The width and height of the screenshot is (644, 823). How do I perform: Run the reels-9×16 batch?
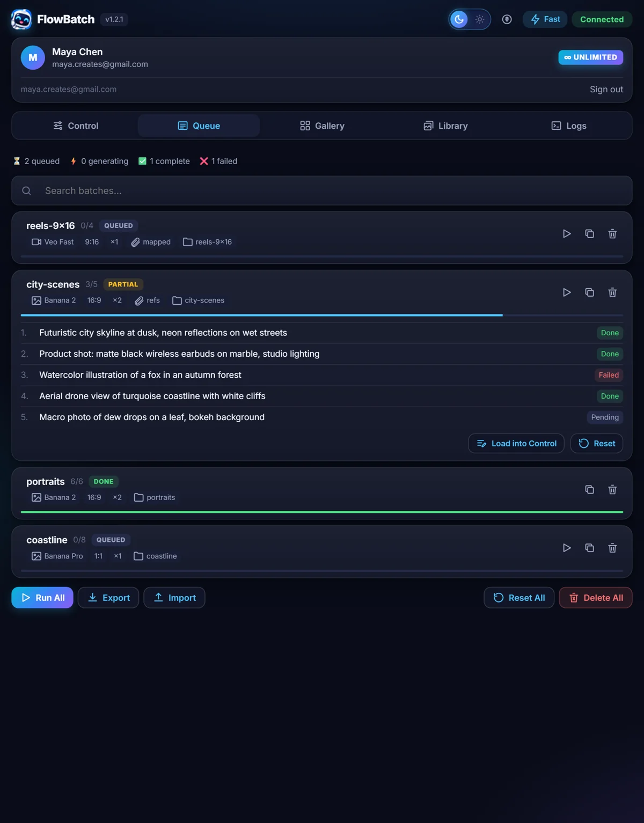(567, 234)
